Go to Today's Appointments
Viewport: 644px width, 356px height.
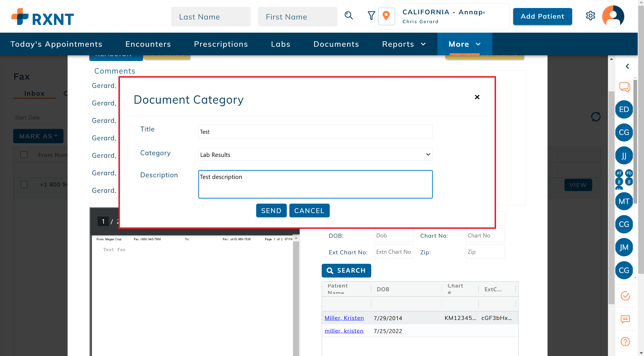pyautogui.click(x=56, y=44)
